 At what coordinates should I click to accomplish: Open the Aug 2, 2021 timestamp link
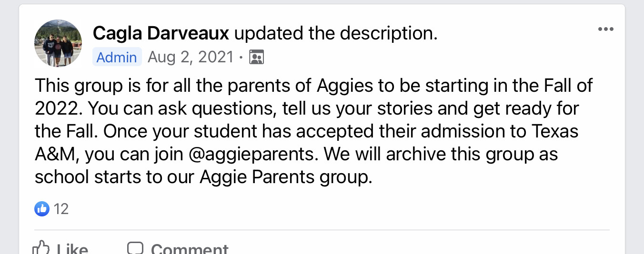(x=191, y=57)
